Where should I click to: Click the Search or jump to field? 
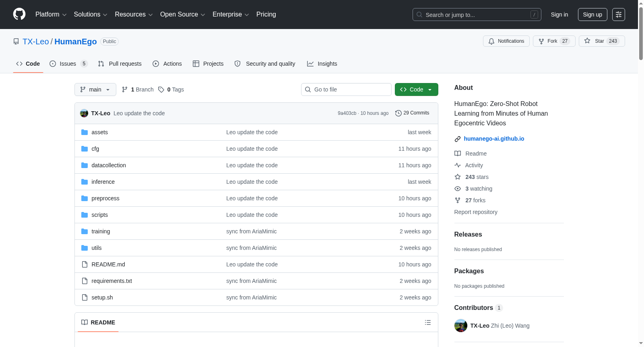477,15
